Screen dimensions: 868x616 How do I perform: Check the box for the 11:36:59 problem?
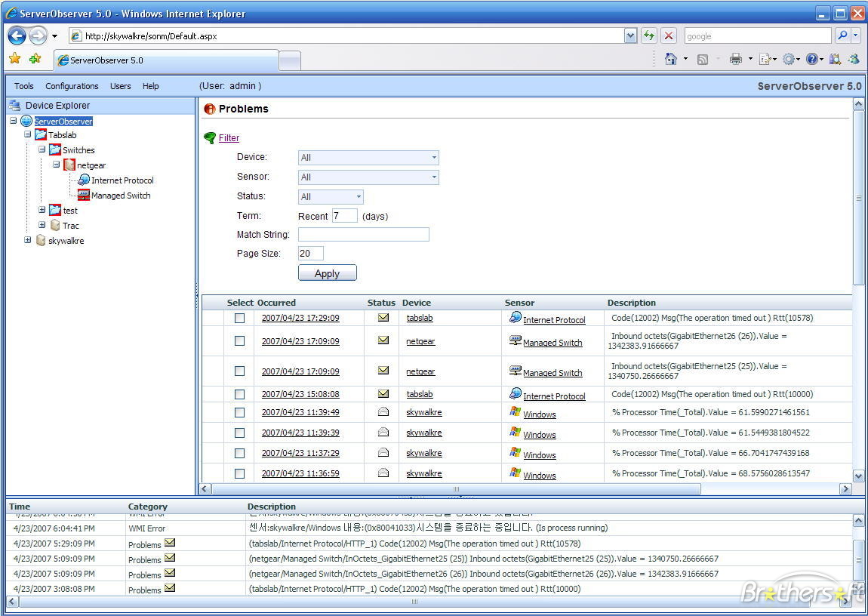pos(239,474)
